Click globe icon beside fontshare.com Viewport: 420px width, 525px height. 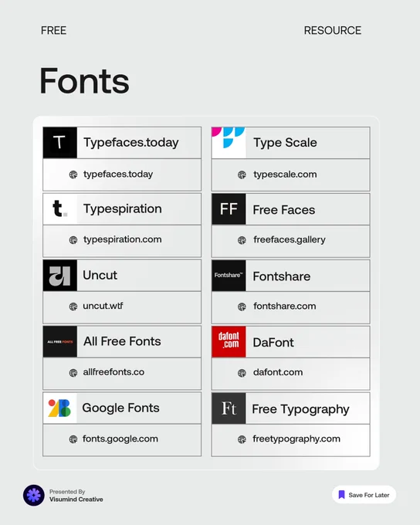coord(242,307)
